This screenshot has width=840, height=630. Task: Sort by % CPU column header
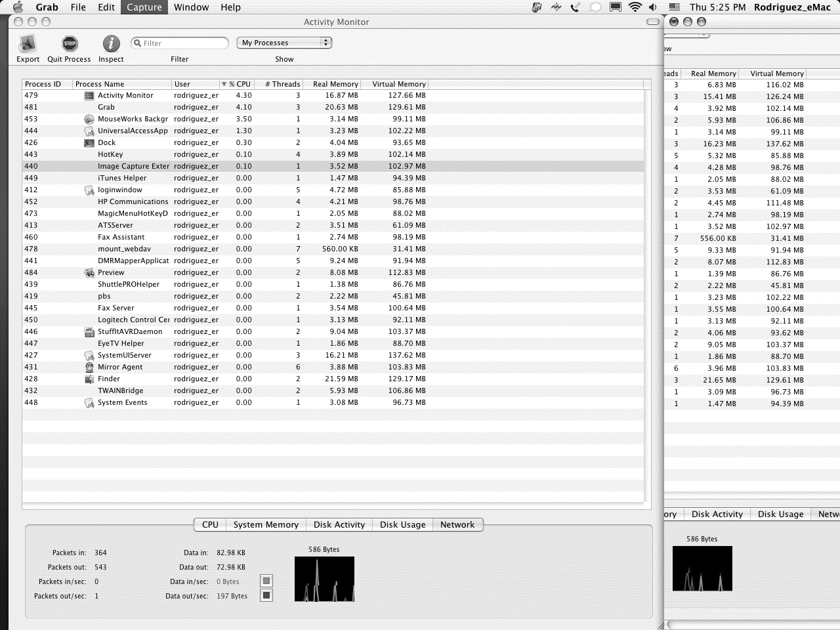pos(237,84)
